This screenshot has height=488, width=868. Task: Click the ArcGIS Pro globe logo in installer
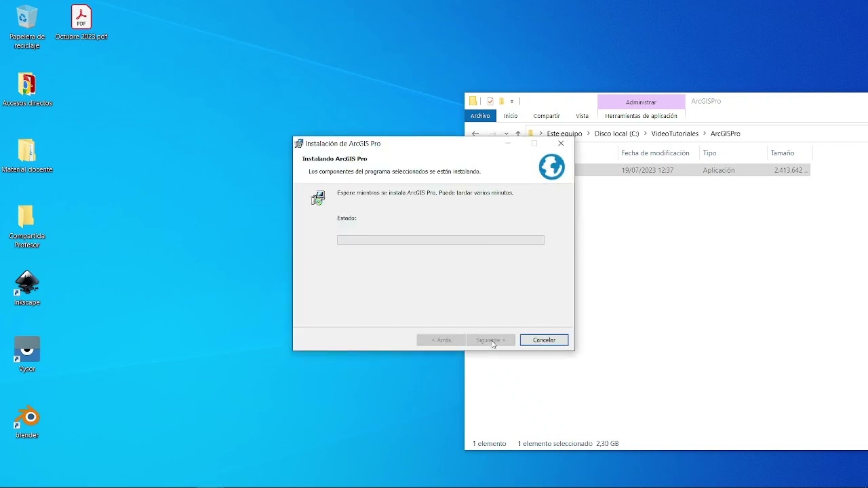click(x=551, y=167)
